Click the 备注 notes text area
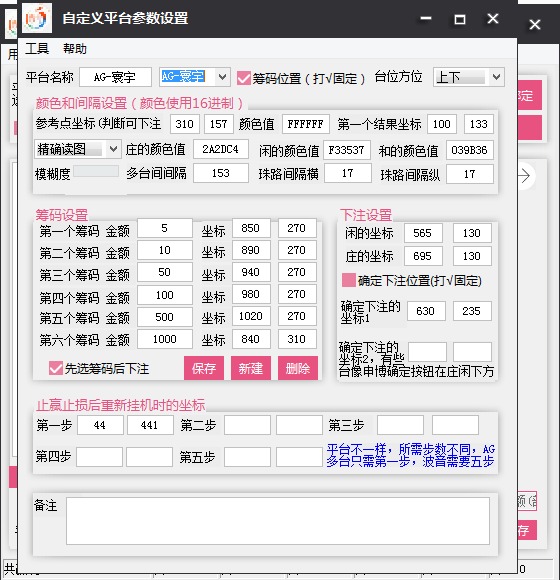This screenshot has height=580, width=560. click(278, 521)
